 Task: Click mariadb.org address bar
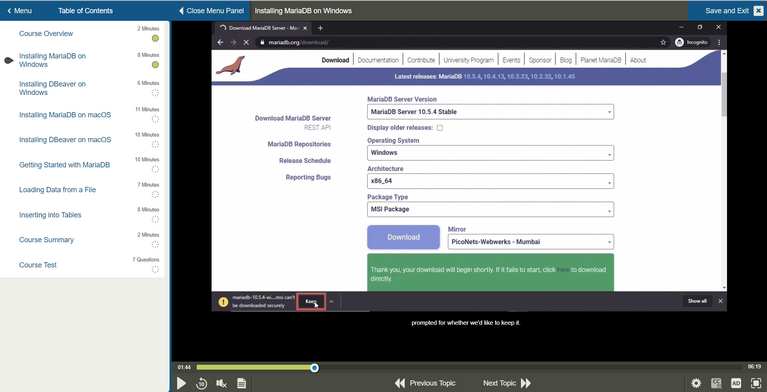tap(457, 43)
